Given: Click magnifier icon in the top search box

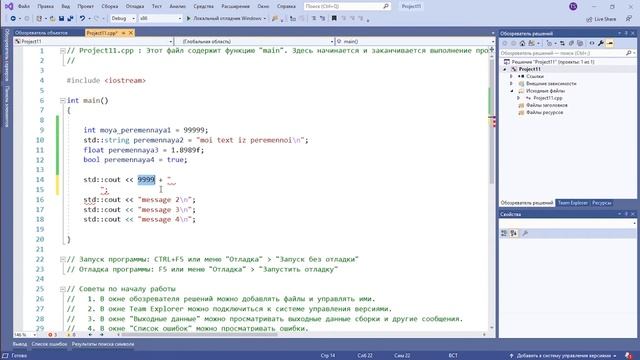Looking at the screenshot, I should pos(385,7).
